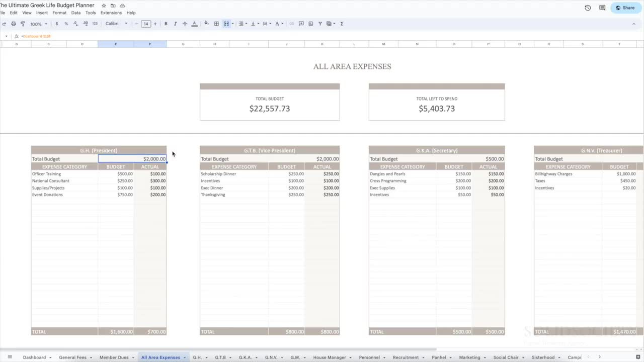The image size is (644, 362).
Task: Open the fill color picker
Action: [x=206, y=24]
